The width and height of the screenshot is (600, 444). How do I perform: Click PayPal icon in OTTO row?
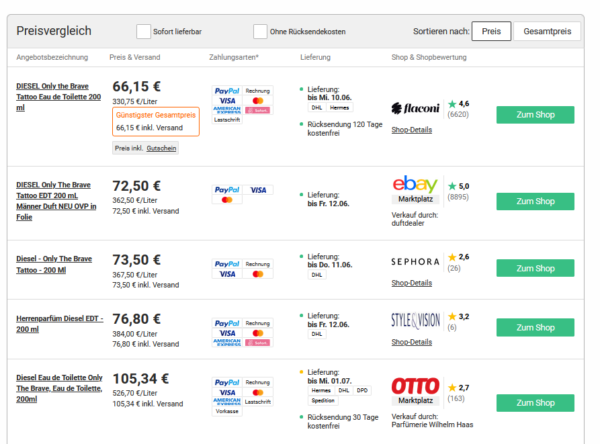point(227,382)
